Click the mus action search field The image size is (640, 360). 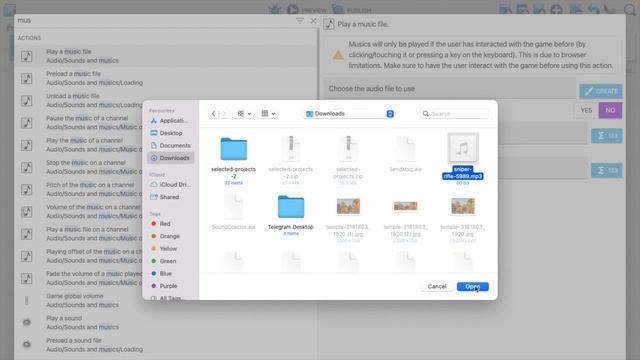click(154, 20)
